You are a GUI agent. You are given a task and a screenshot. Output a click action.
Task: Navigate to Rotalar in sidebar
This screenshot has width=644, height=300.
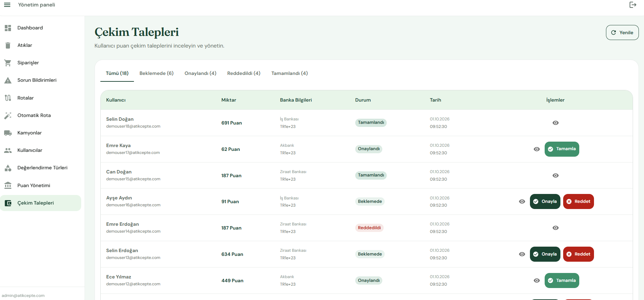[40, 98]
